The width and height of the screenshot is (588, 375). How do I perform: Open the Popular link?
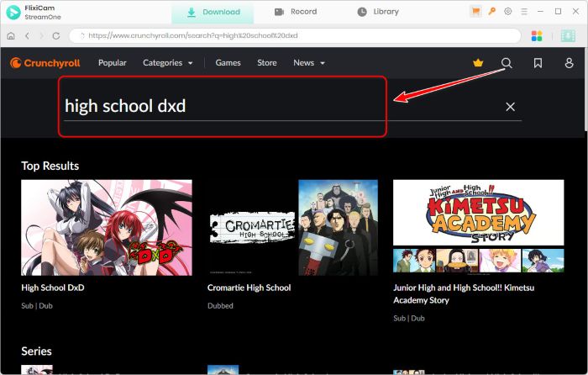tap(113, 63)
